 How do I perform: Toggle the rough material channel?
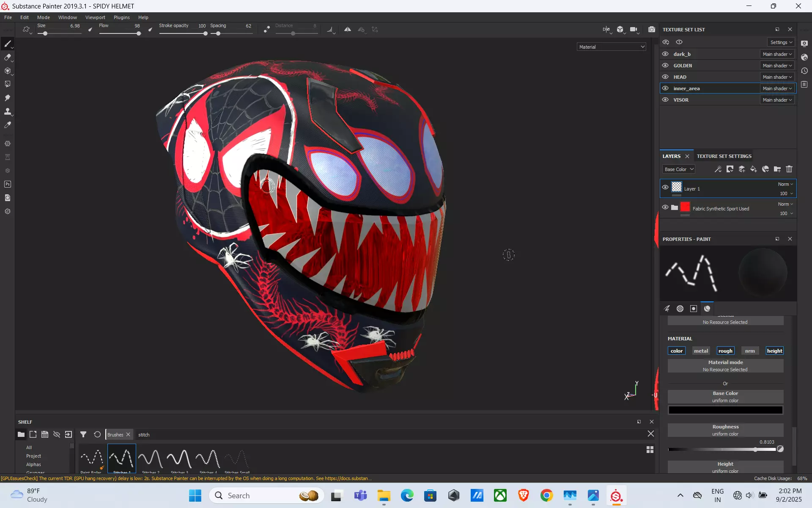point(725,351)
